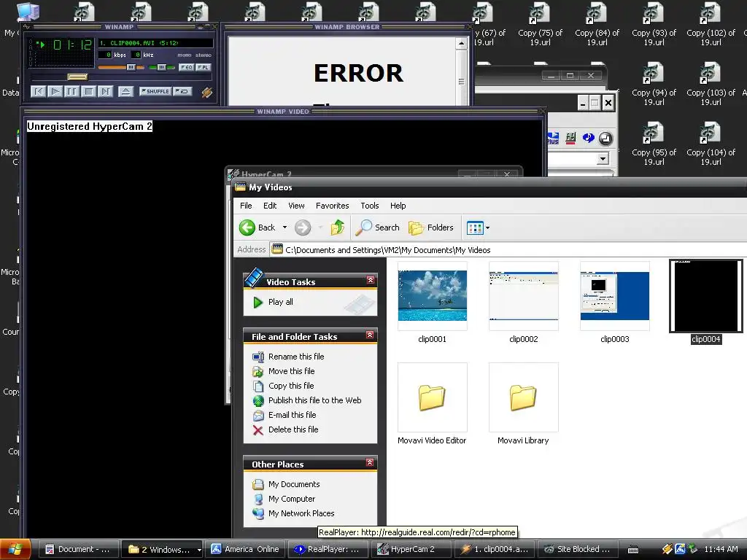Screen dimensions: 747x560
Task: Click Copy (95) of 19.url desktop icon
Action: [654, 144]
